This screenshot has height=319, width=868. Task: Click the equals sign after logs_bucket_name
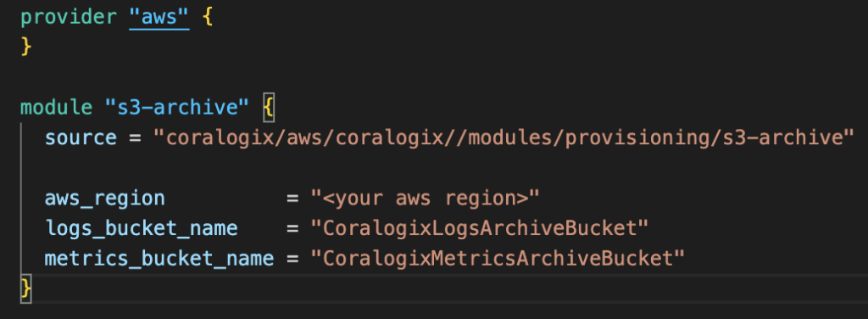pos(292,228)
